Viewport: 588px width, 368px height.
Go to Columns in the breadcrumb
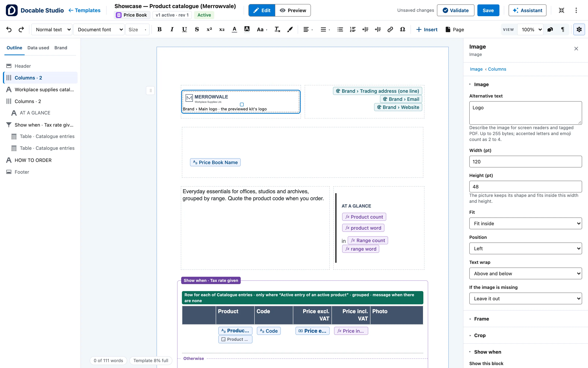[x=497, y=69]
